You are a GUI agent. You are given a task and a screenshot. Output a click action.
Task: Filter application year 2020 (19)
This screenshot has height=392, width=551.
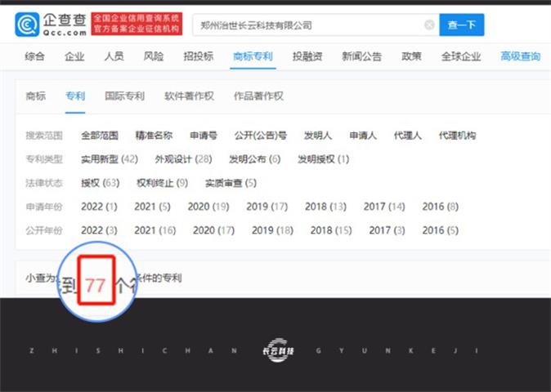208,207
